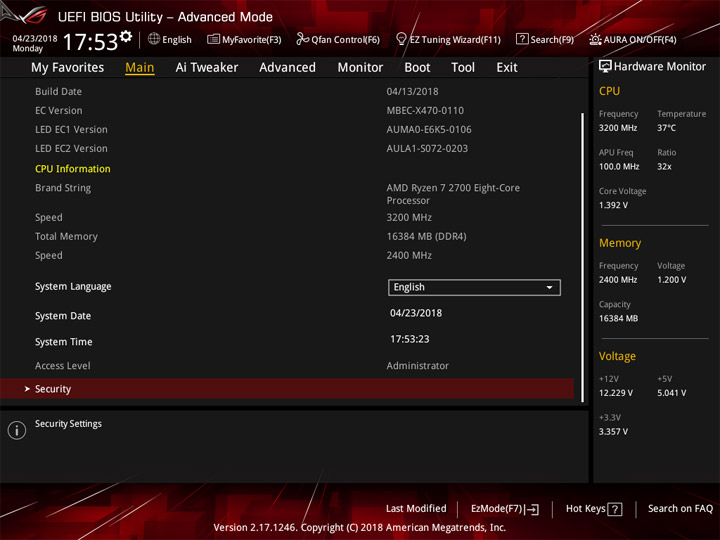Click Last Modified button
The width and height of the screenshot is (720, 540).
click(x=416, y=509)
